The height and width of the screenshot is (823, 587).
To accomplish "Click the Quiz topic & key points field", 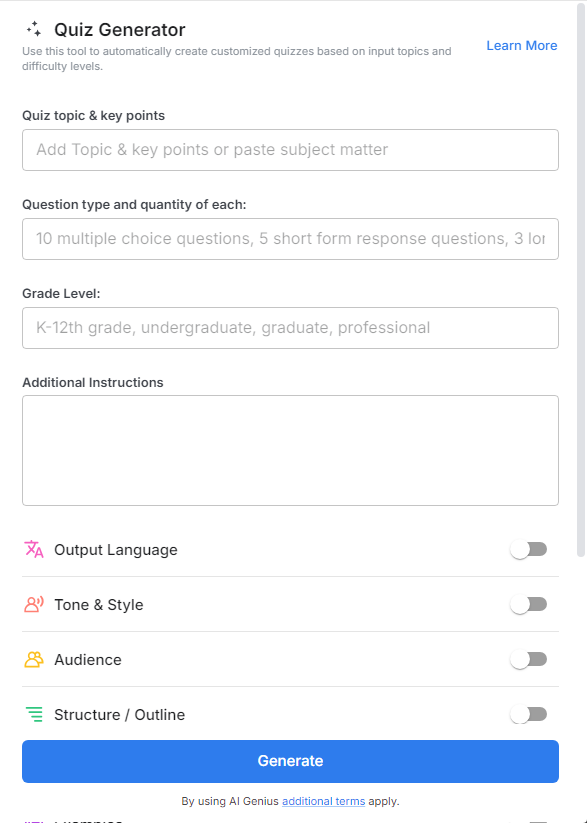I will pyautogui.click(x=290, y=149).
